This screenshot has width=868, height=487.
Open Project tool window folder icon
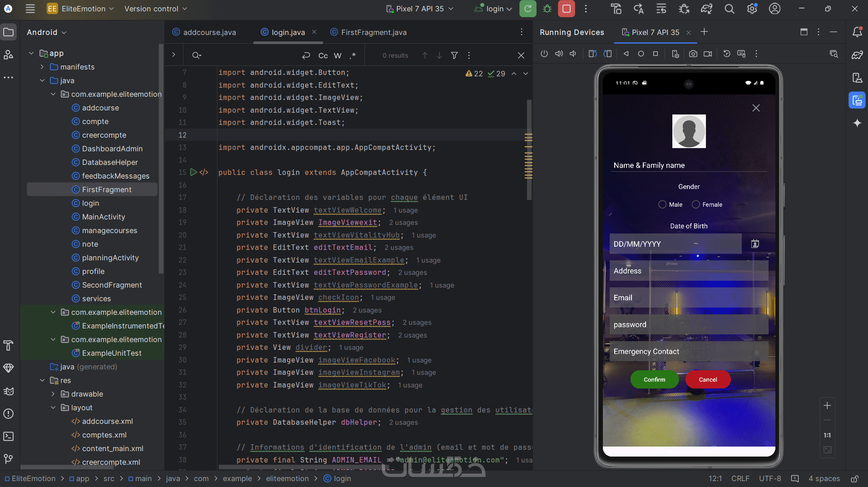(x=9, y=32)
